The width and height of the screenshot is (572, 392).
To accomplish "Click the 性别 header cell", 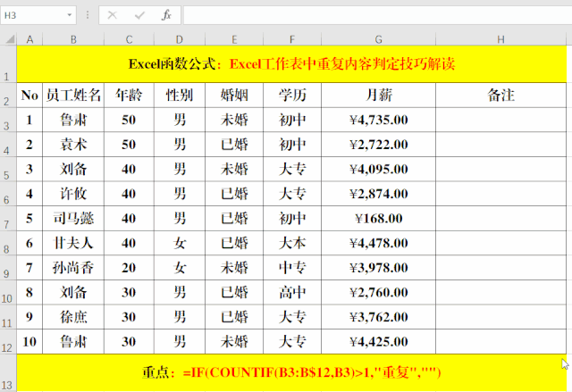I will pyautogui.click(x=179, y=95).
